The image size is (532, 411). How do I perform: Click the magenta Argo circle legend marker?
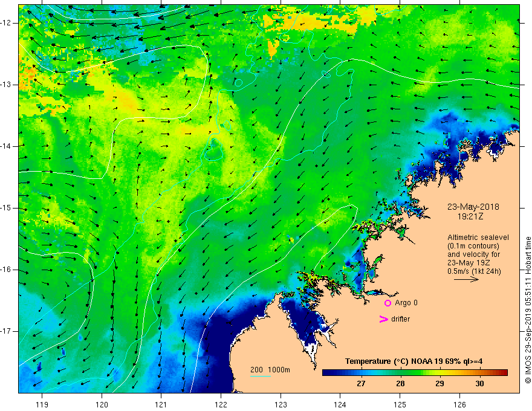point(388,303)
